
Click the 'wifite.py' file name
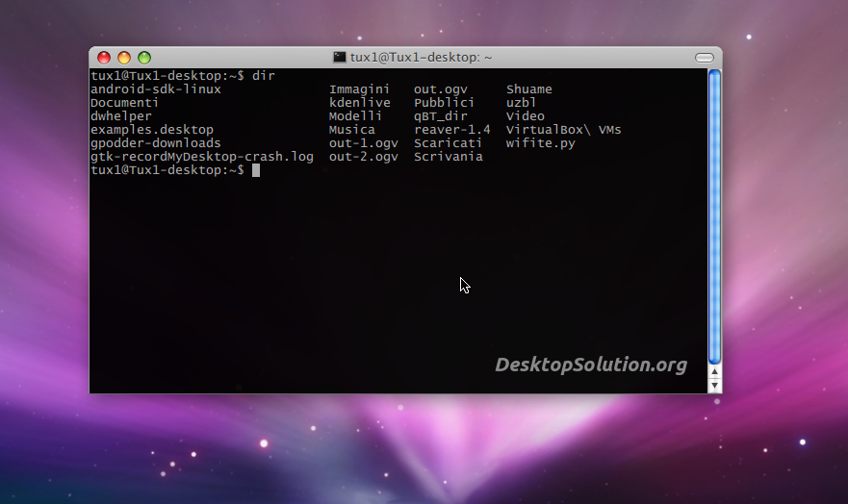(540, 143)
